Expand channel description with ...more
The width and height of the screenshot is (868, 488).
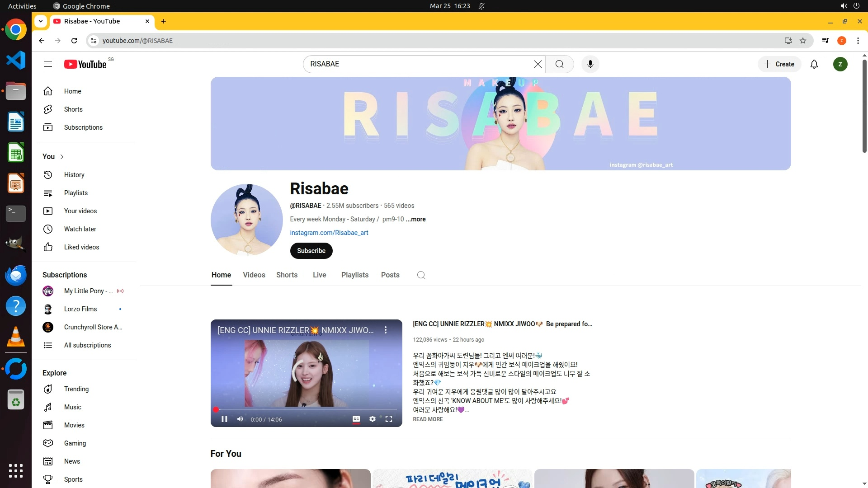tap(415, 219)
